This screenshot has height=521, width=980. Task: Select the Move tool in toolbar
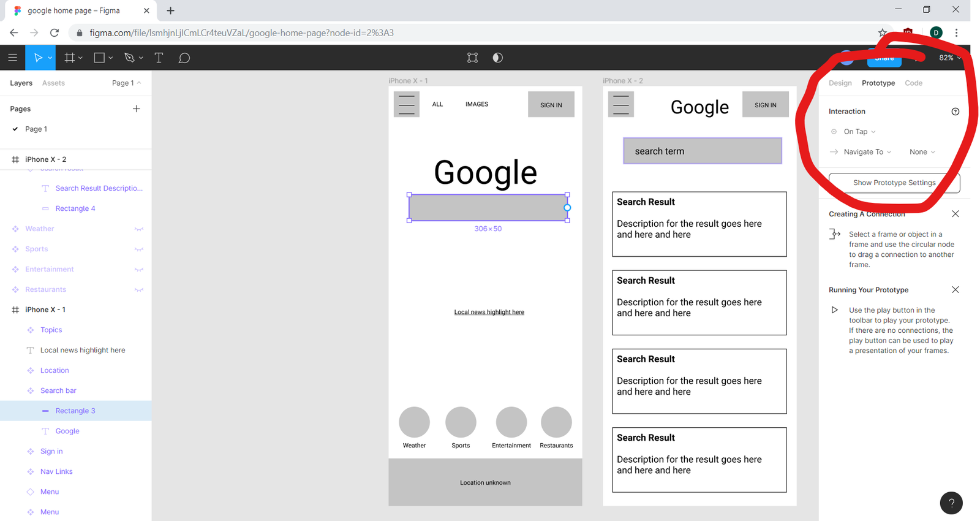click(x=38, y=58)
